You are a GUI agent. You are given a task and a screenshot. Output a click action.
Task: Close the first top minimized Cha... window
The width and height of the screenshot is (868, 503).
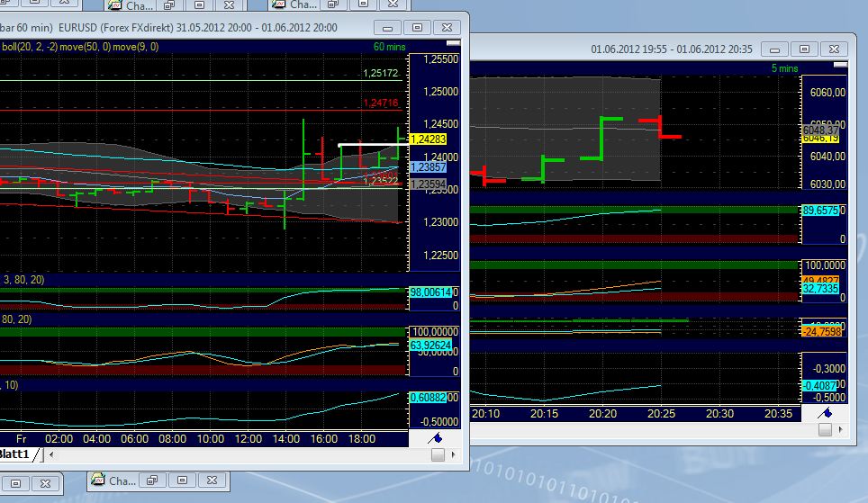click(x=229, y=5)
